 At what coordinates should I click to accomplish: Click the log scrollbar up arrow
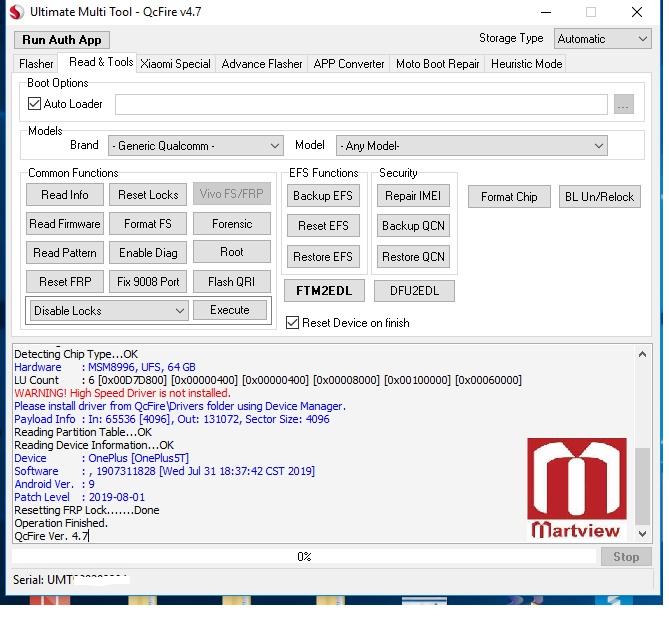(x=642, y=354)
